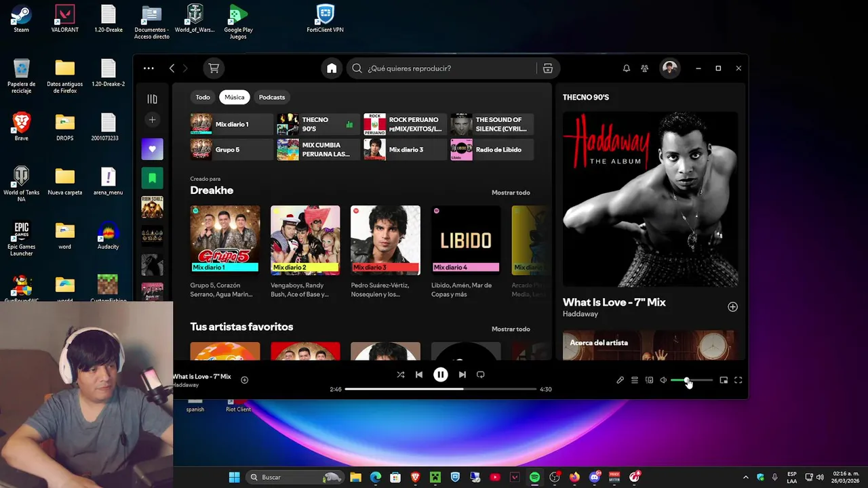Image resolution: width=868 pixels, height=488 pixels.
Task: Open the Spotify three-dots menu
Action: point(149,68)
